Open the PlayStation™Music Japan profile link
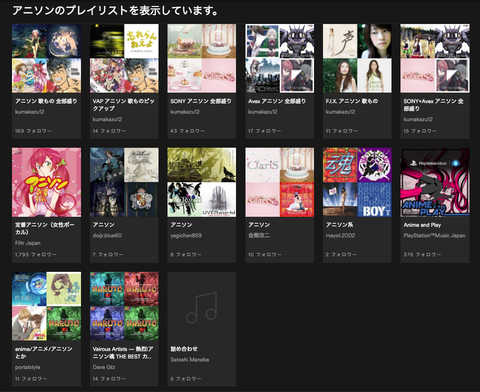480x392 pixels. pyautogui.click(x=434, y=235)
